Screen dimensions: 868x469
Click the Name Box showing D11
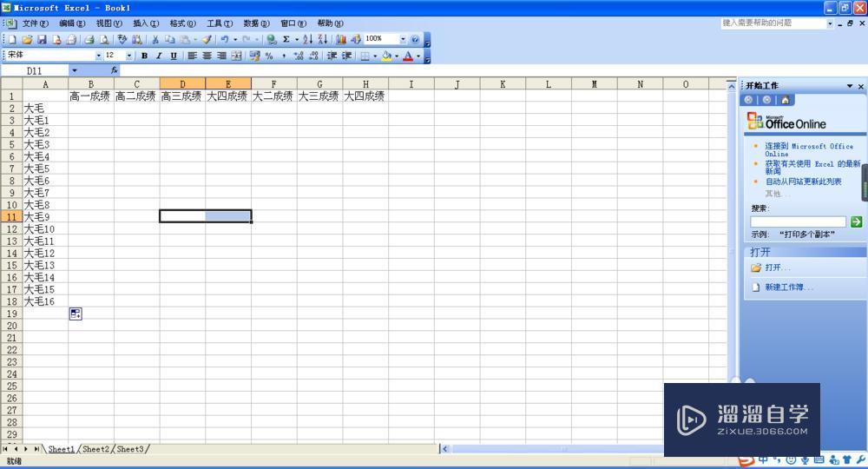35,70
